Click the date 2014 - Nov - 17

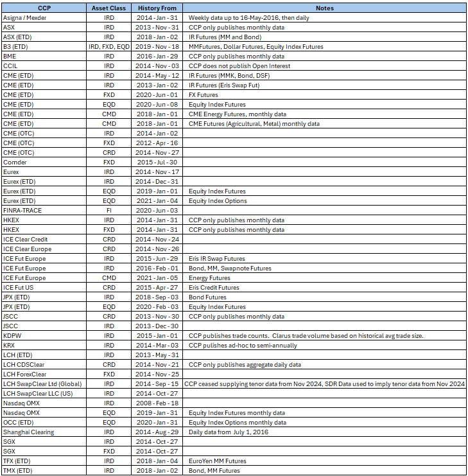(x=157, y=172)
